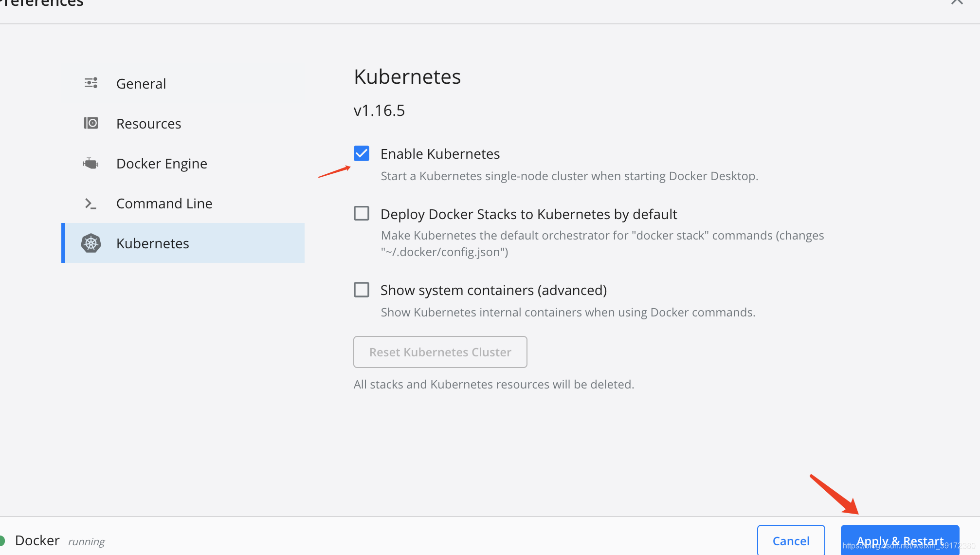Open the General settings tab
Viewport: 980px width, 555px height.
coord(141,84)
